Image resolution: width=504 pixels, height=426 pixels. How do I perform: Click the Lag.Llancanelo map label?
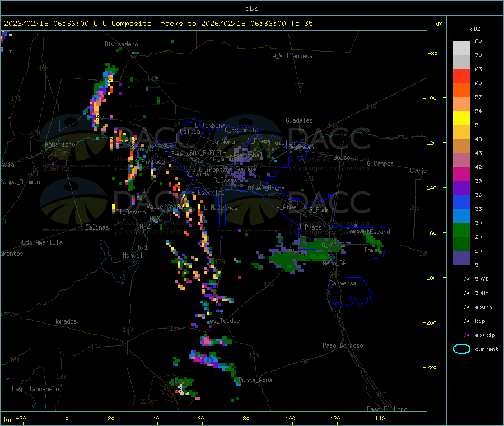tap(35, 389)
